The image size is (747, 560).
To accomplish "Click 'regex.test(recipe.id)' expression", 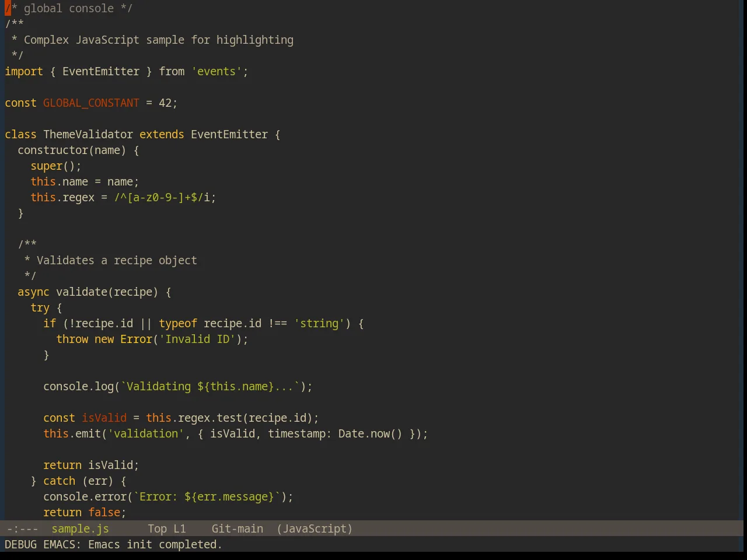I will point(245,418).
